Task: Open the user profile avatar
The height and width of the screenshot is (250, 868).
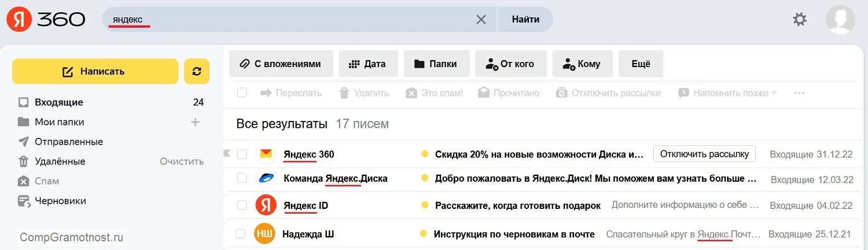Action: click(x=840, y=19)
